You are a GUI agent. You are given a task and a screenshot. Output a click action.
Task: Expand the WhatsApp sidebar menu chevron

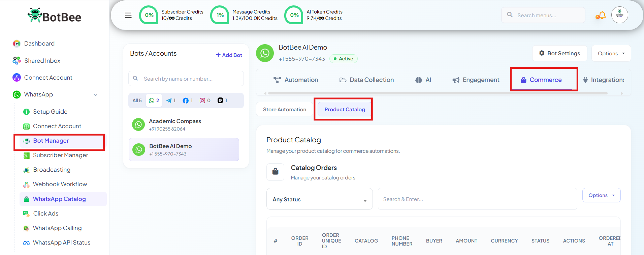[x=96, y=95]
